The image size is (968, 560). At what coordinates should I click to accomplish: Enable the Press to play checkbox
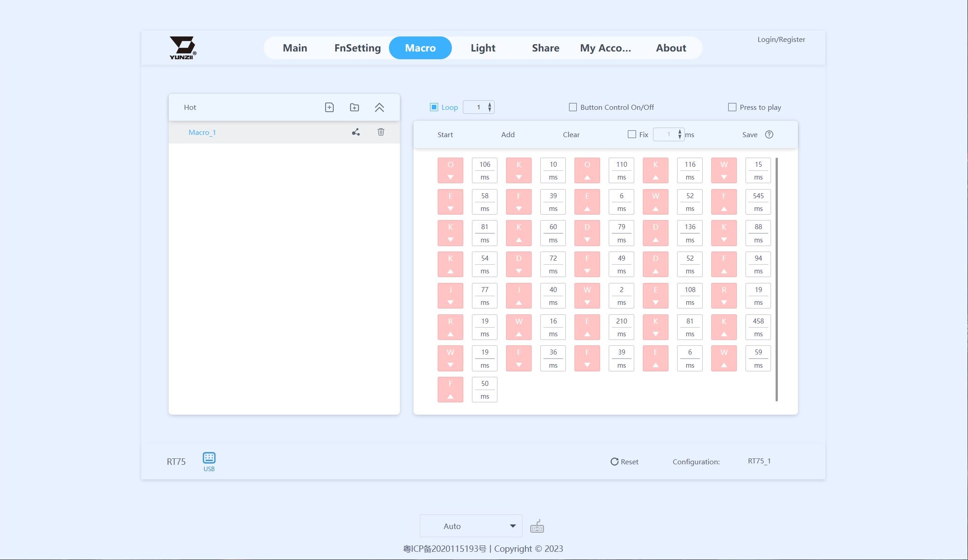pos(732,107)
